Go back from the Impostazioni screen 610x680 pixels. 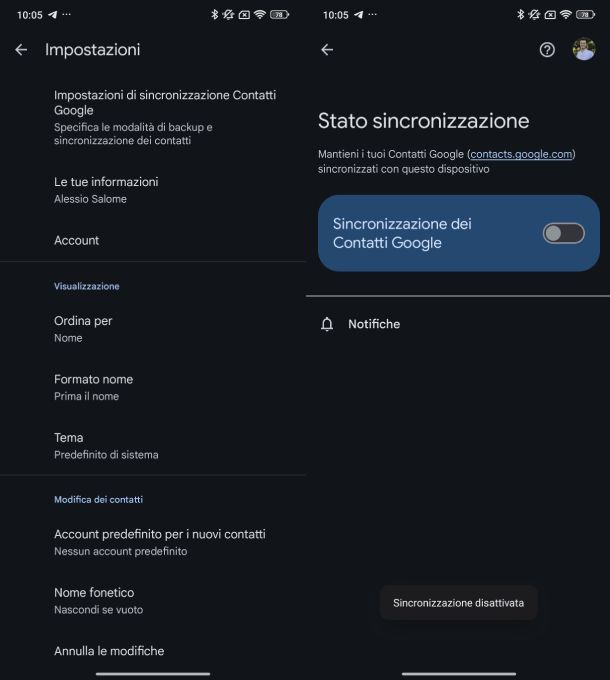click(21, 49)
